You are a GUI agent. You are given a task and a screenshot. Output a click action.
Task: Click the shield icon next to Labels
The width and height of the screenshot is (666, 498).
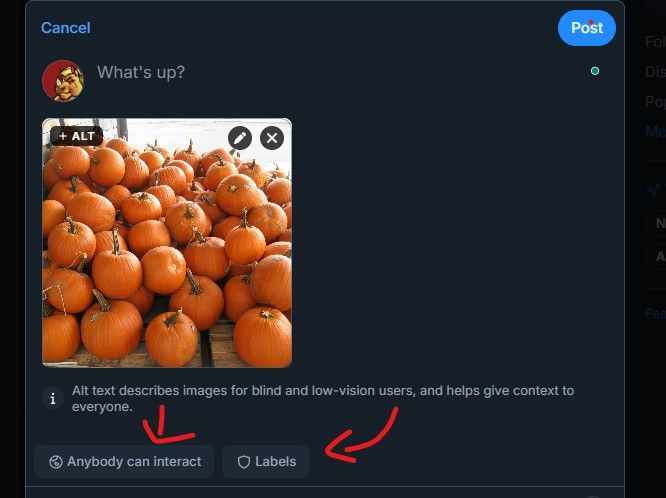pos(243,462)
